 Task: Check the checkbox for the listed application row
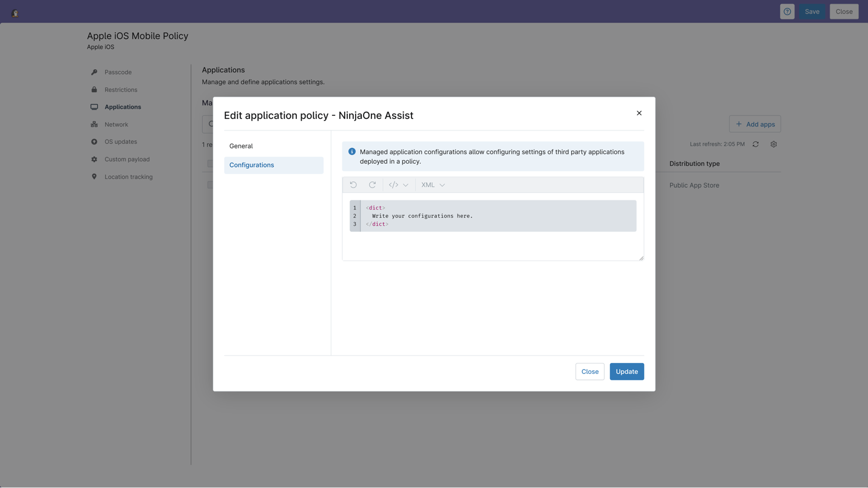211,185
